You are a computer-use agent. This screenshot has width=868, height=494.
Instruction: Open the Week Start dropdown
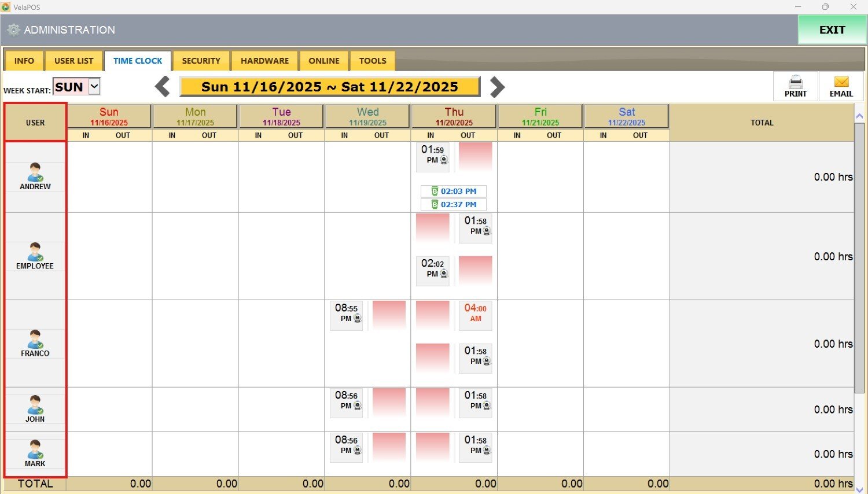[94, 87]
